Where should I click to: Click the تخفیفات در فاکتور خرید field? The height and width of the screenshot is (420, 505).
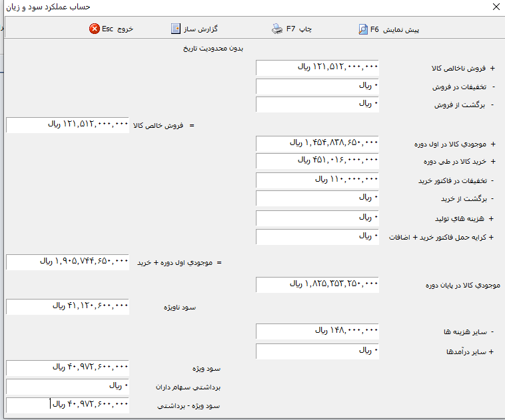317,180
